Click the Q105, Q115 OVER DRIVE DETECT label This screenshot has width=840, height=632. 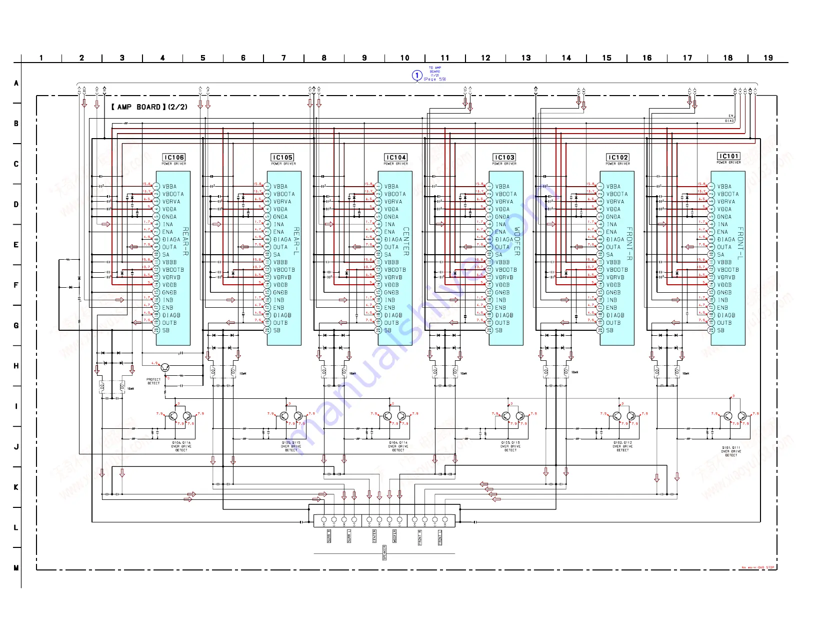(291, 446)
